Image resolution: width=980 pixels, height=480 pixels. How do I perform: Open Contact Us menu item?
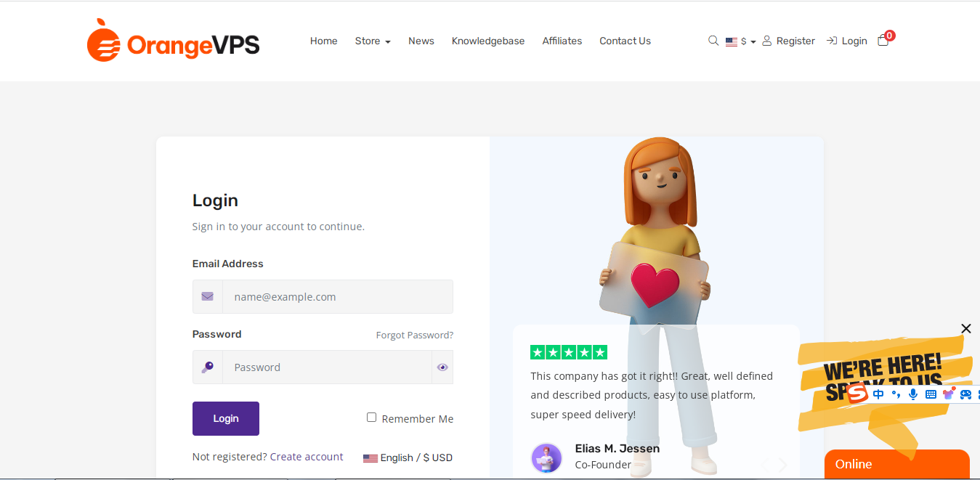pyautogui.click(x=625, y=41)
